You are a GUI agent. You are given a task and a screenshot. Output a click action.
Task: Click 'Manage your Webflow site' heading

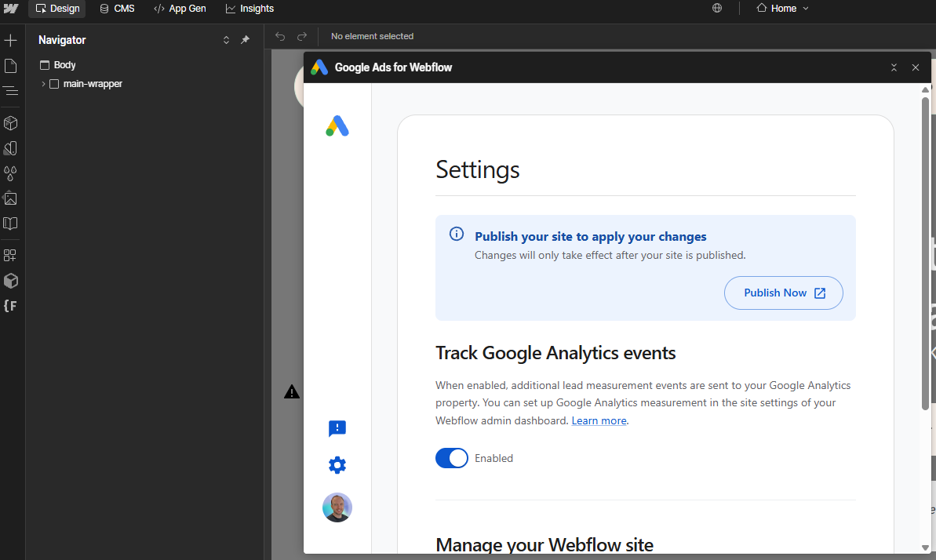[544, 544]
